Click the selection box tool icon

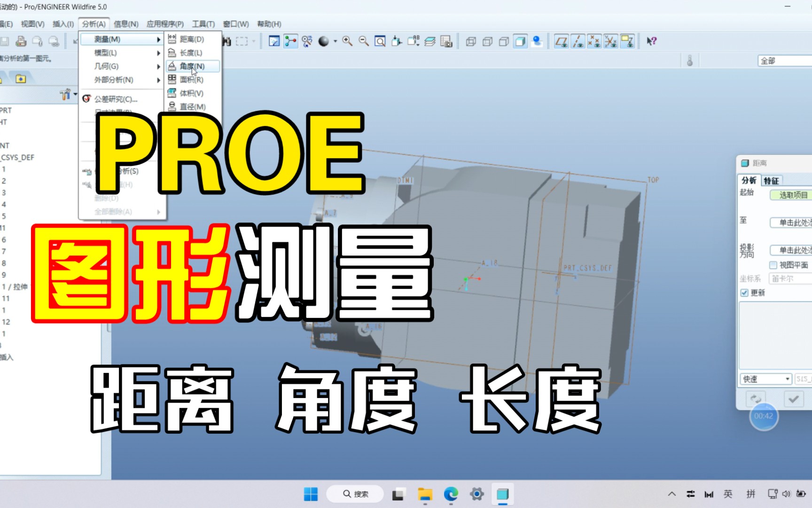click(242, 41)
